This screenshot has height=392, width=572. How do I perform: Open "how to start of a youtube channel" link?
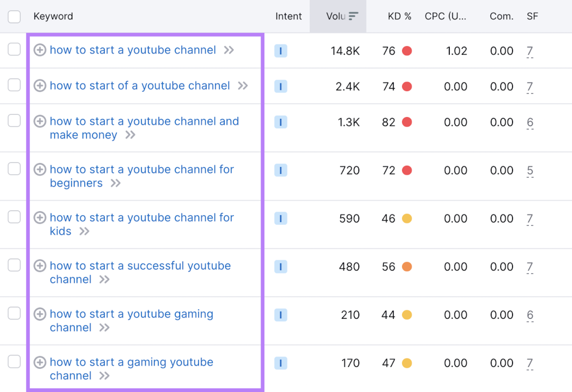(140, 86)
